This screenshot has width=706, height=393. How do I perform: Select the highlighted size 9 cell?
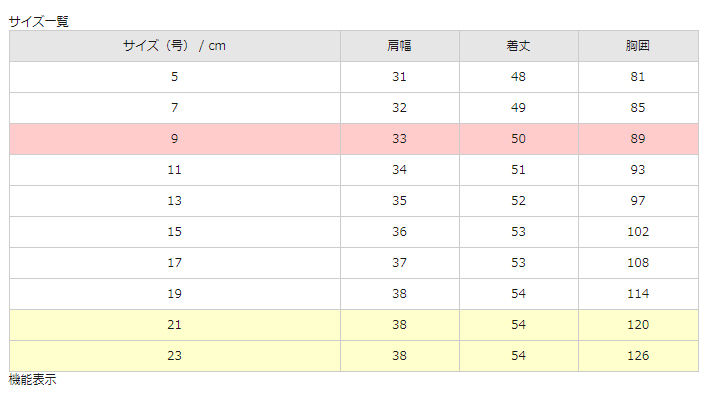(x=175, y=139)
